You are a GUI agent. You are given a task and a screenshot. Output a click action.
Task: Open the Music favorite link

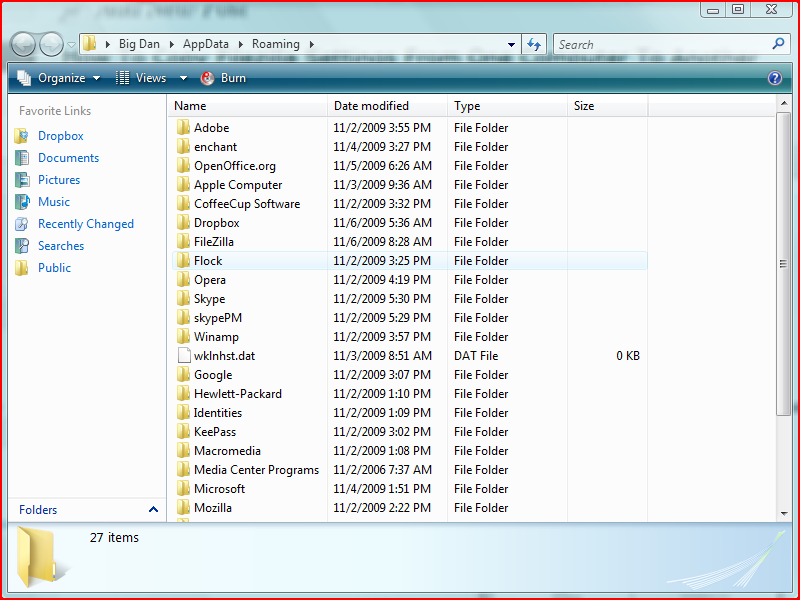[54, 202]
